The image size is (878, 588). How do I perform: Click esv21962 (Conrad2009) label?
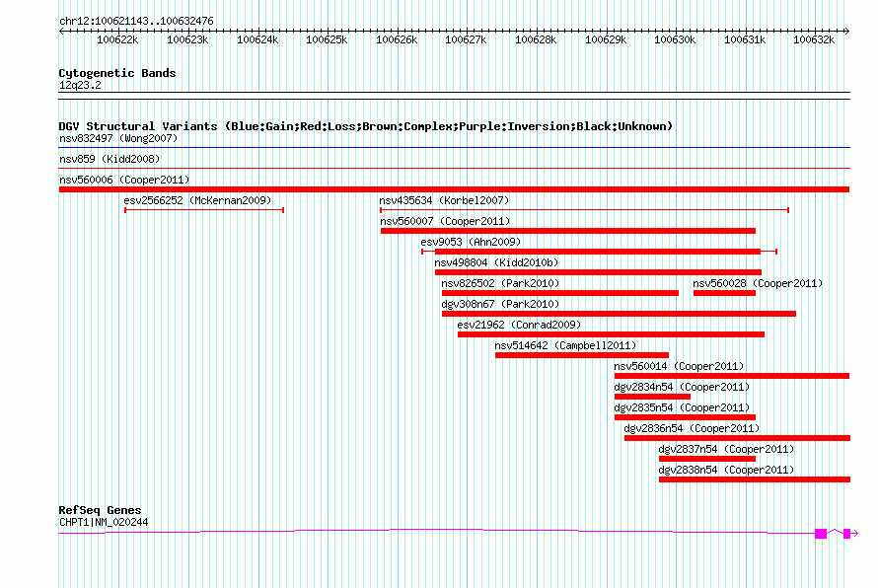click(x=519, y=325)
